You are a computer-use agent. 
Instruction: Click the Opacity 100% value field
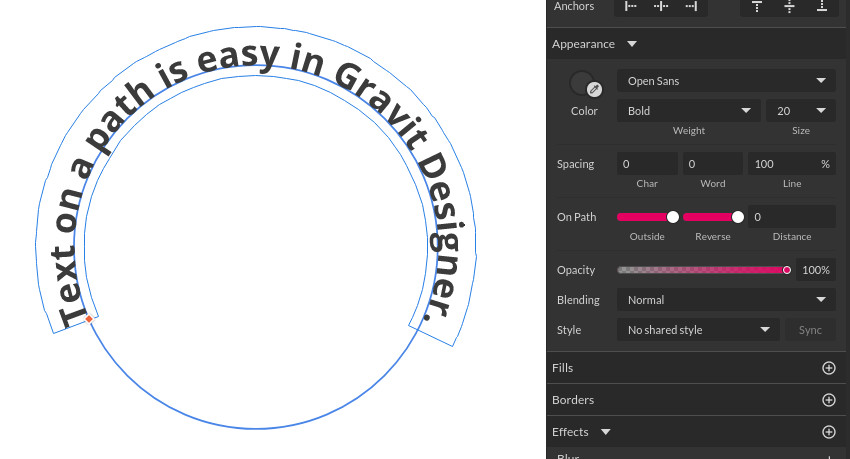(x=816, y=270)
